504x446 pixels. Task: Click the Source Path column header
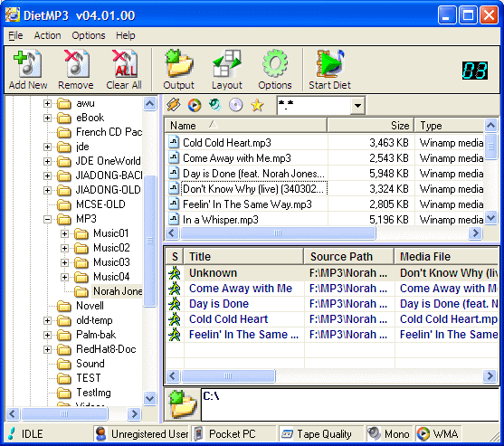coord(348,256)
